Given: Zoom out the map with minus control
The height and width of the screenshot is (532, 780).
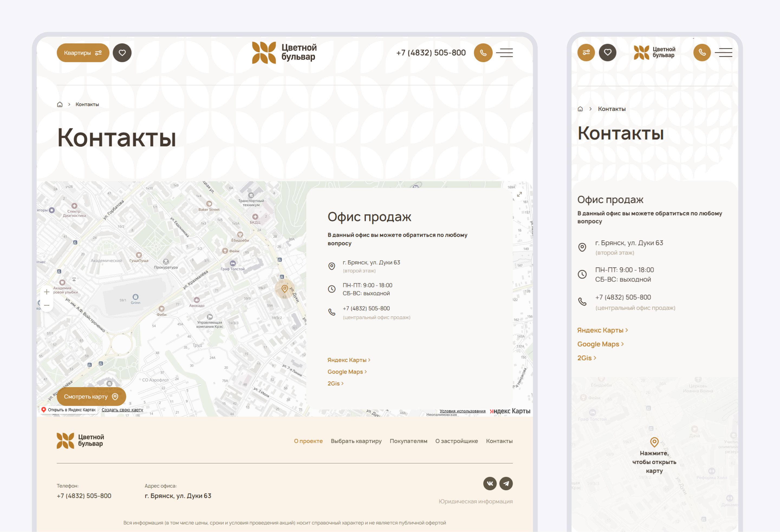Looking at the screenshot, I should click(x=47, y=305).
